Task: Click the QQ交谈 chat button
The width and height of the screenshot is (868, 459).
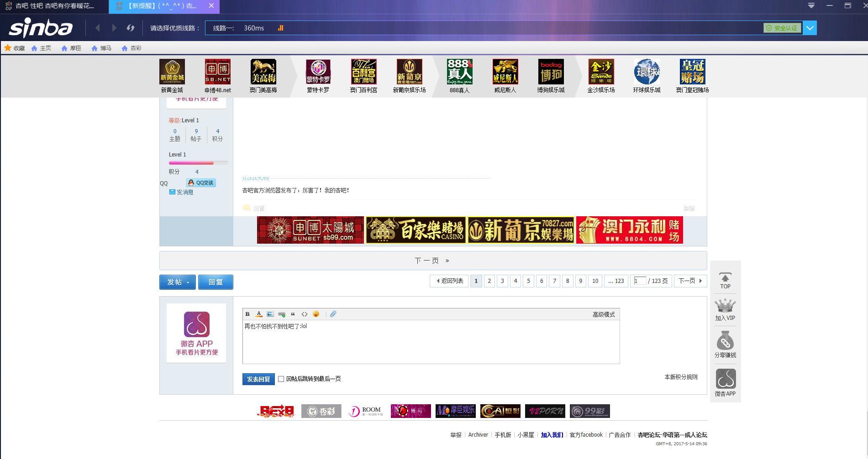Action: 201,183
